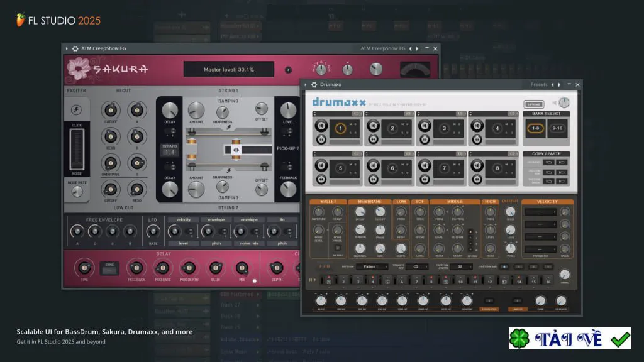Click the Sakura Delay Time knob
The image size is (644, 362).
point(84,268)
